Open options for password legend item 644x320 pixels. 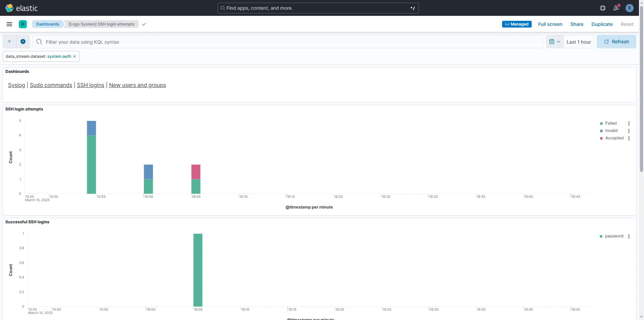629,236
